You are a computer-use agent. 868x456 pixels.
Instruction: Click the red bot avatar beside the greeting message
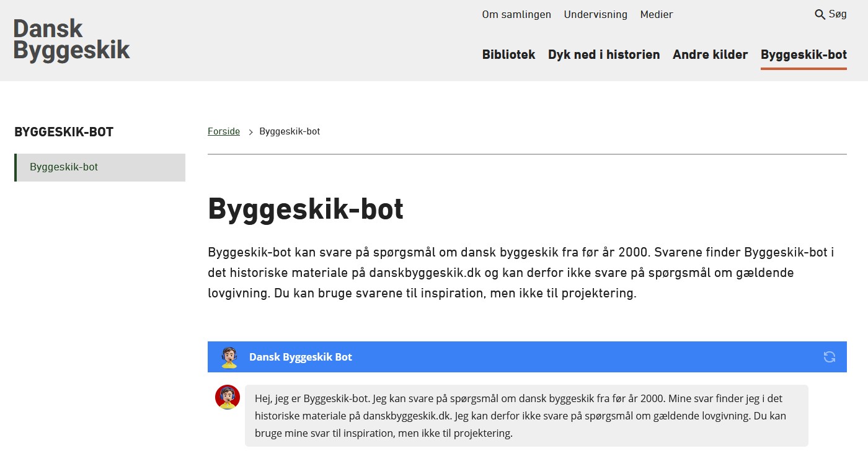pyautogui.click(x=228, y=397)
